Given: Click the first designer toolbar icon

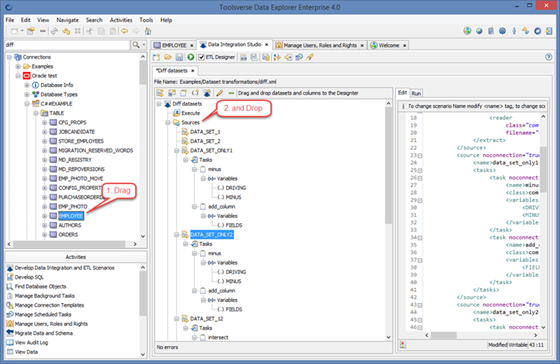Looking at the screenshot, I should pyautogui.click(x=160, y=93).
